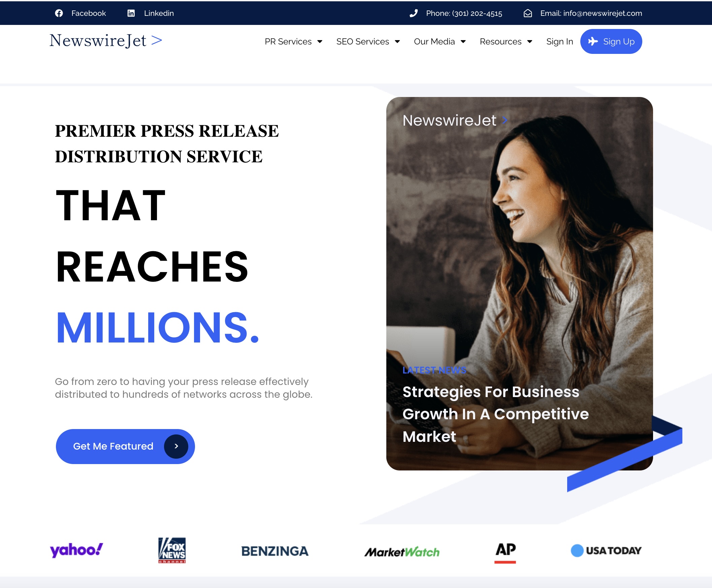Viewport: 712px width, 588px height.
Task: Click the airplane icon in Sign Up
Action: pyautogui.click(x=593, y=41)
